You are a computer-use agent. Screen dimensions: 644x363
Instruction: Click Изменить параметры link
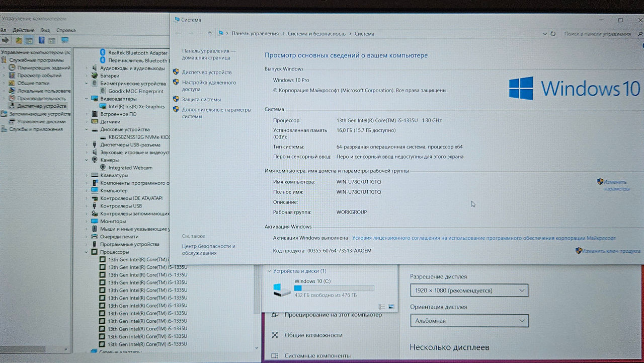[616, 185]
